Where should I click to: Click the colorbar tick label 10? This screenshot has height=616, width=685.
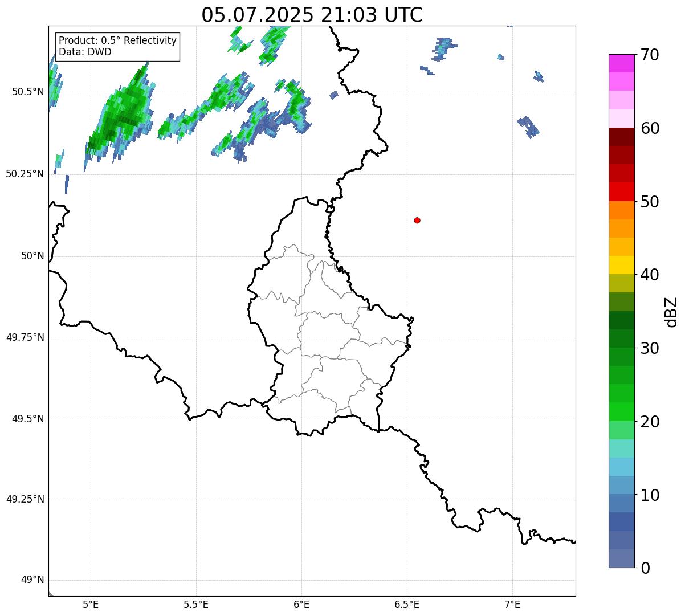click(650, 495)
